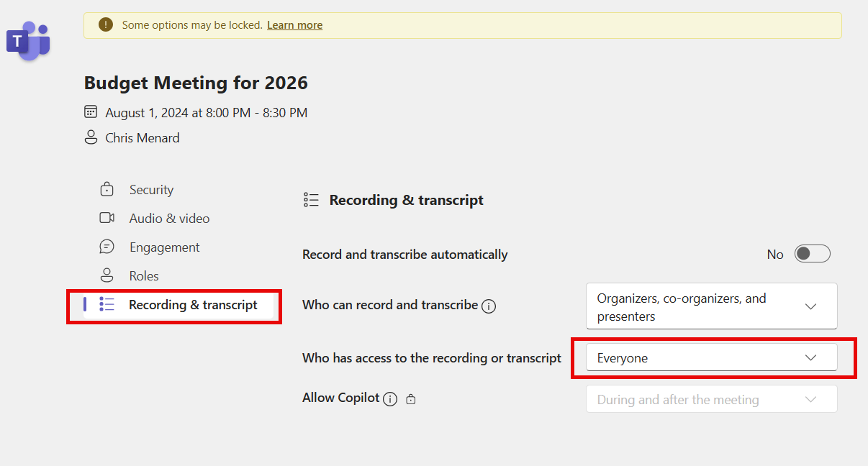
Task: Click the calendar icon beside the meeting date
Action: click(x=91, y=111)
